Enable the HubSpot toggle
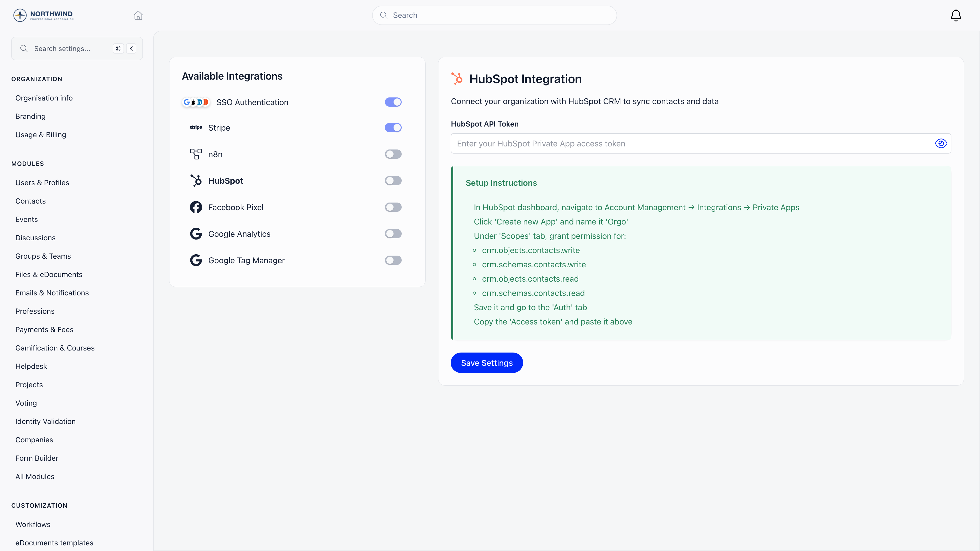Image resolution: width=980 pixels, height=551 pixels. click(x=393, y=181)
